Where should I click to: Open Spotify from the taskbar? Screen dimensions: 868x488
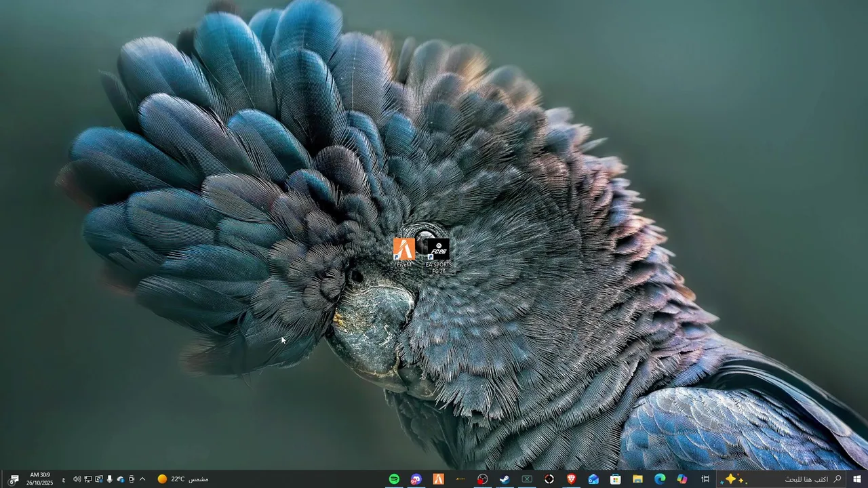pos(394,479)
